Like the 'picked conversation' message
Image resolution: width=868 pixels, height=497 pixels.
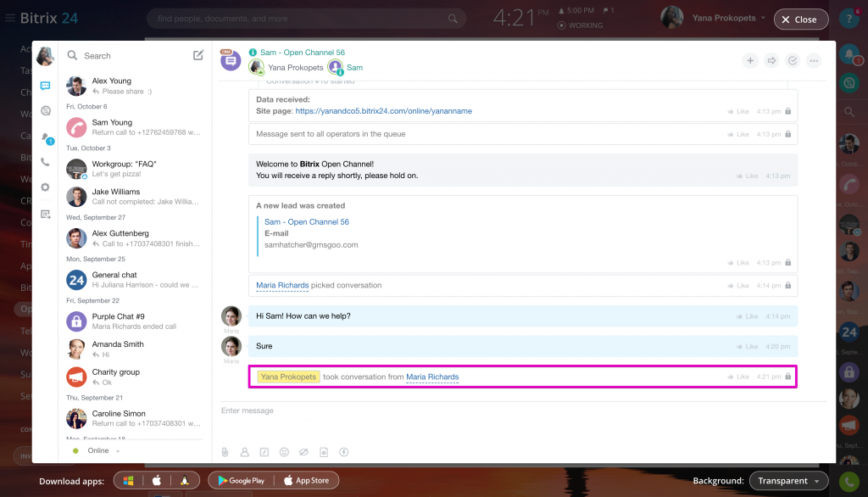[x=738, y=285]
